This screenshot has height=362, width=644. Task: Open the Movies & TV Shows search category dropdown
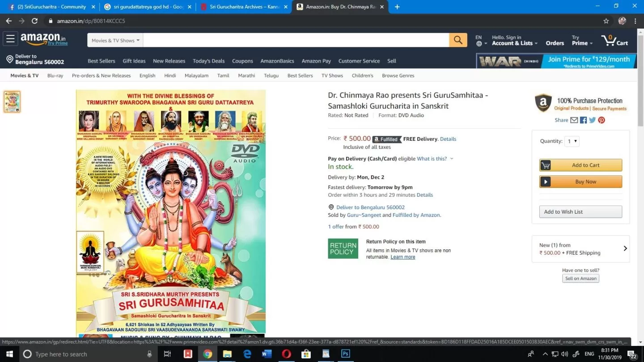[x=115, y=40]
